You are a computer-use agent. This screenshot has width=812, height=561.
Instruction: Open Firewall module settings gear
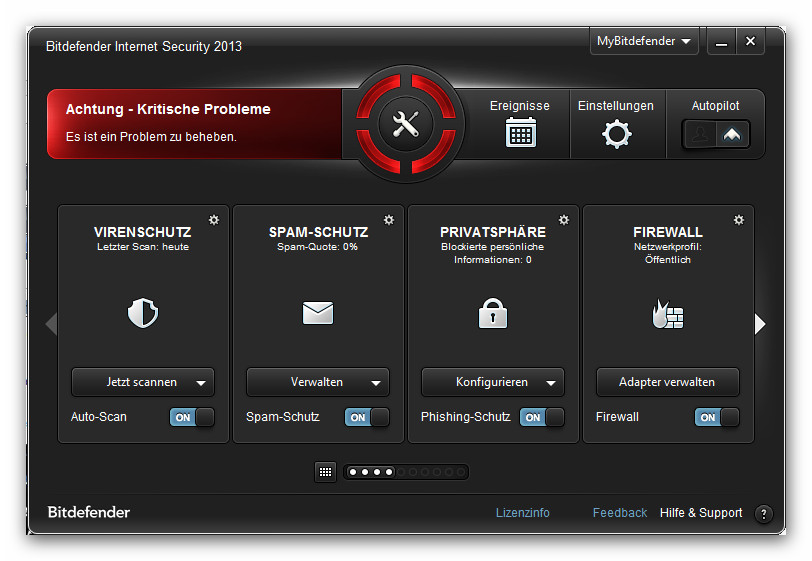(739, 220)
